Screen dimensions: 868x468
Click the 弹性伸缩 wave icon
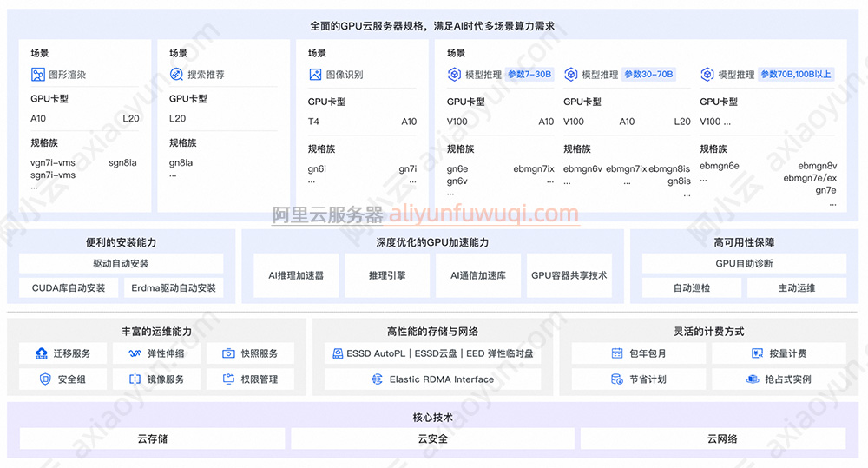(x=135, y=353)
